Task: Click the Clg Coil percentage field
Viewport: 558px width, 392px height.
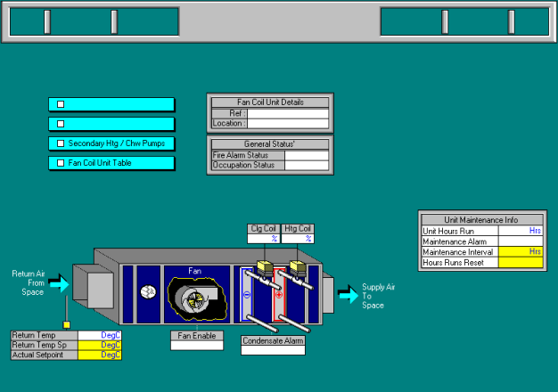Action: tap(263, 239)
